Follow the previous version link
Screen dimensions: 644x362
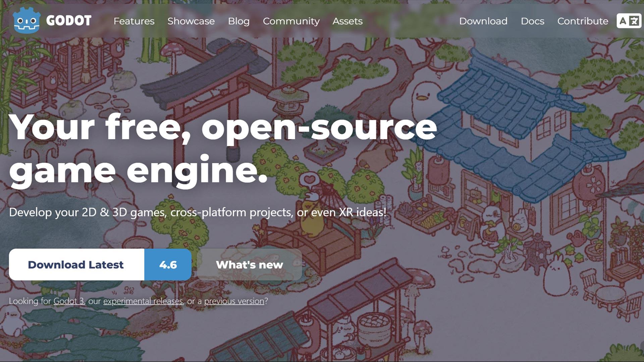point(234,301)
